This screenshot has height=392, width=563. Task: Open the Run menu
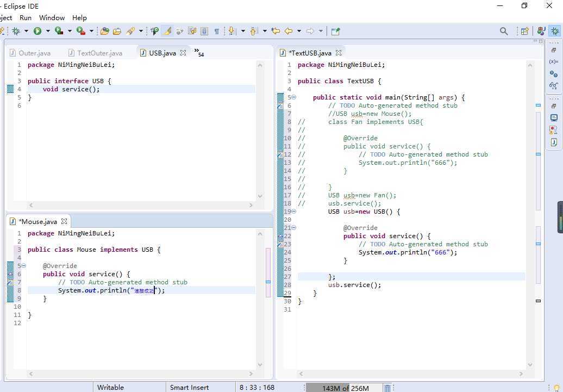(x=26, y=17)
